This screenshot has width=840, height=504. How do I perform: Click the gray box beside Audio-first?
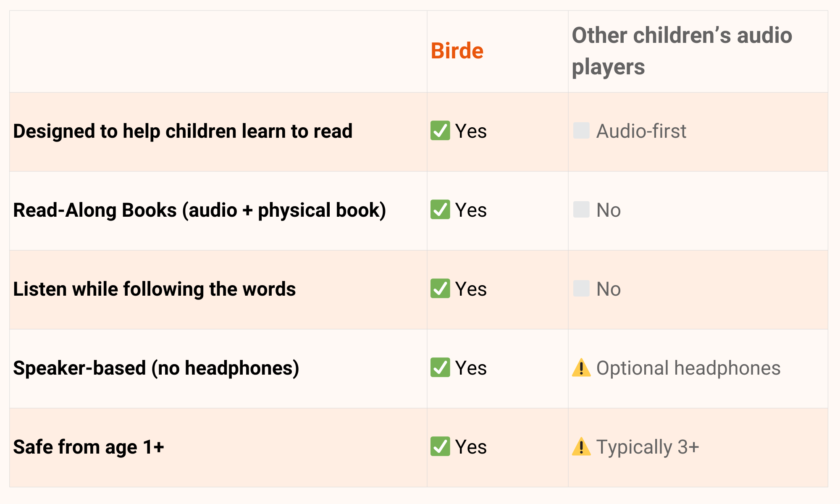(x=581, y=131)
